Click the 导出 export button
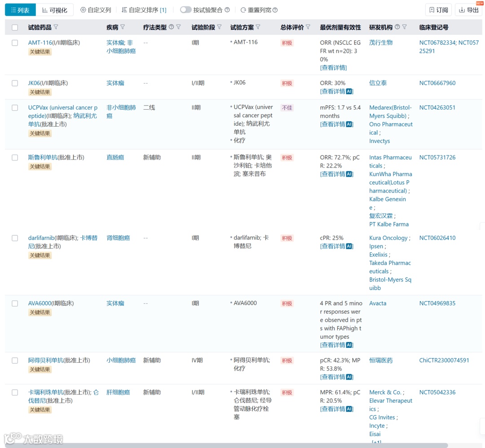Screen dimensions: 485x448 coord(468,10)
